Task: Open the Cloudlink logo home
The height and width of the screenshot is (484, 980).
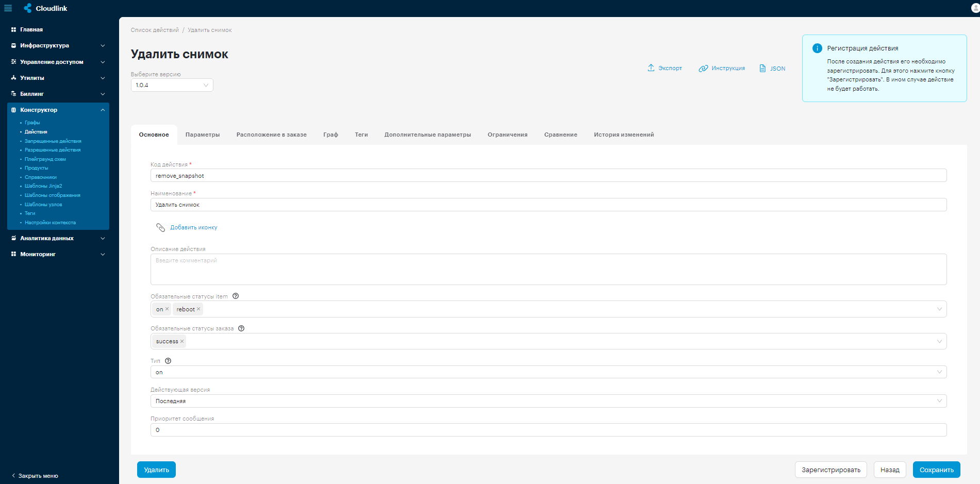Action: (x=46, y=8)
